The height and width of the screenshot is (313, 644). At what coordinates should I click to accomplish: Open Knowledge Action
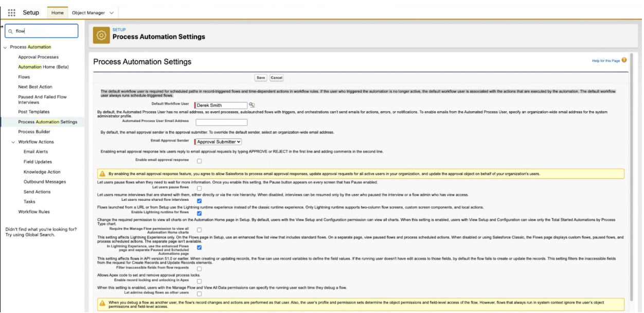[x=42, y=172]
